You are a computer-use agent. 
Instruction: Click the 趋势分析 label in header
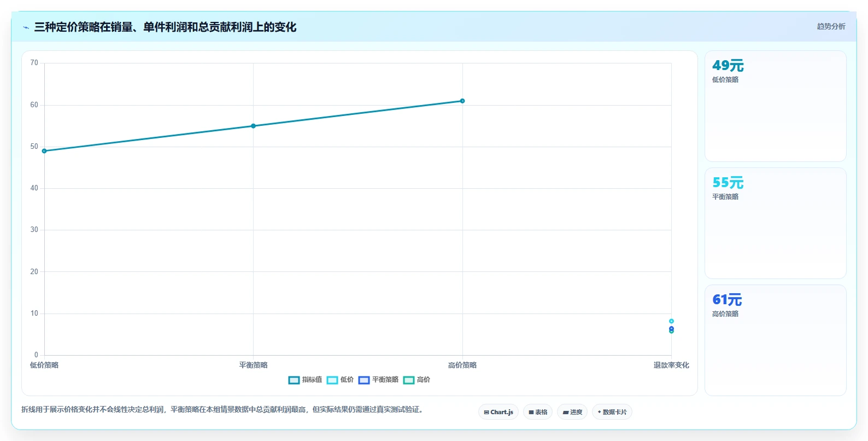pos(831,26)
